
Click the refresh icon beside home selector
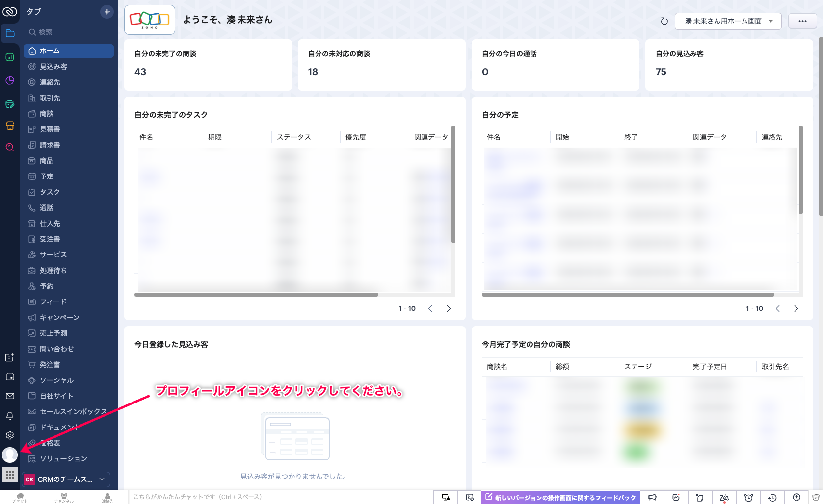(x=664, y=21)
